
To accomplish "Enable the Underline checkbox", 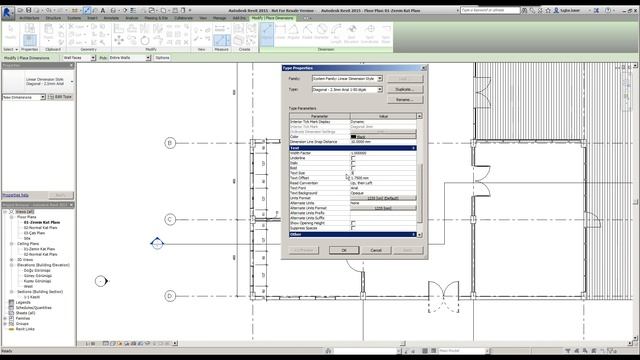I will click(353, 158).
